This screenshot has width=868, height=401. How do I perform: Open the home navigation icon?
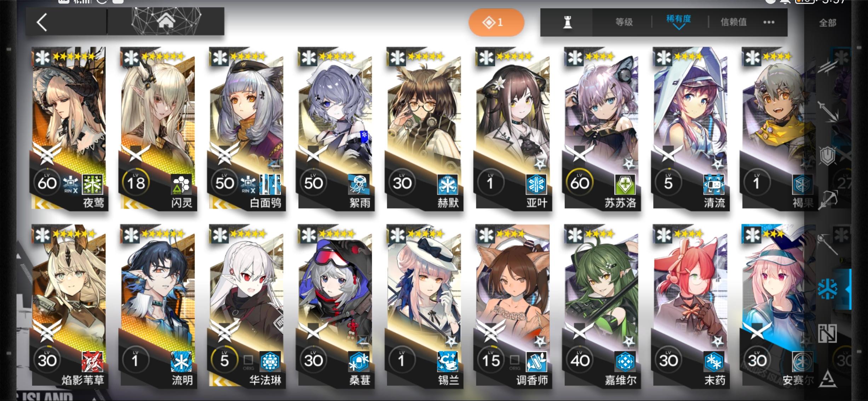pos(166,22)
